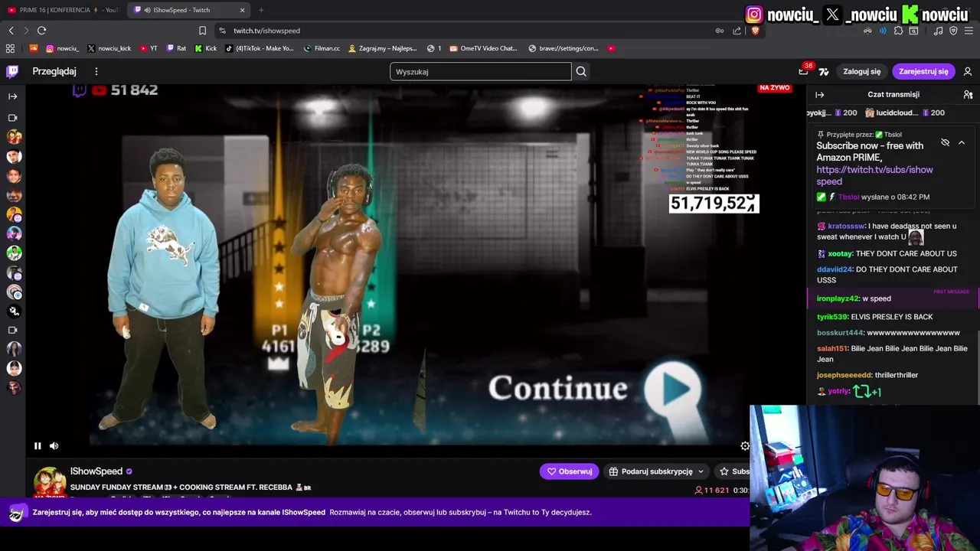Open the nowciu_ Instagram bookmark
This screenshot has width=980, height=551.
point(63,48)
